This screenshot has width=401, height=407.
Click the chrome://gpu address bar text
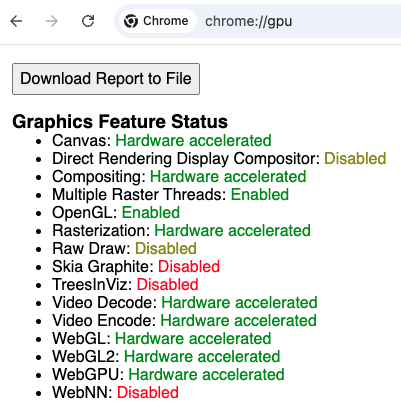[249, 21]
